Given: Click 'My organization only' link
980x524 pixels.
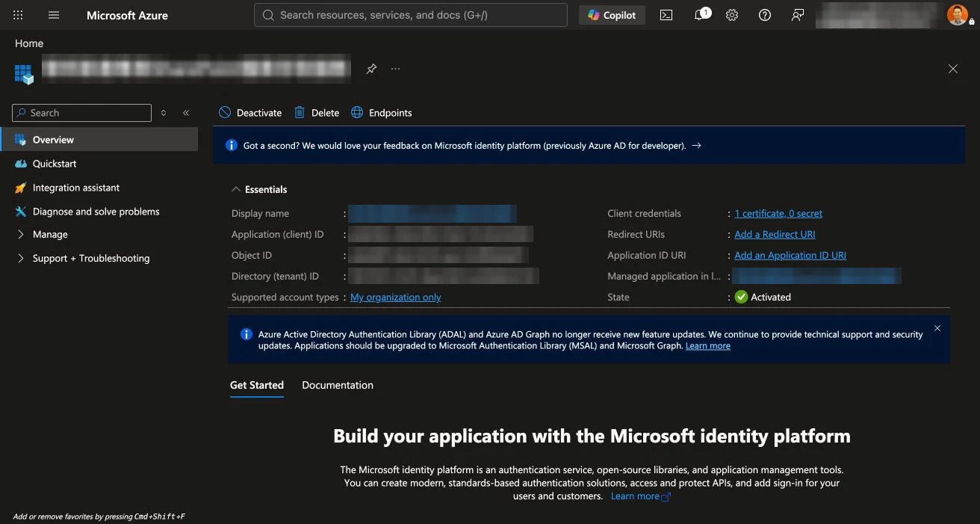Looking at the screenshot, I should (396, 298).
